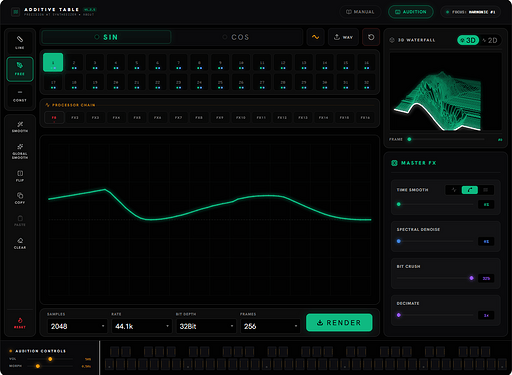Select harmonic slot 1
The height and width of the screenshot is (375, 512).
point(53,62)
